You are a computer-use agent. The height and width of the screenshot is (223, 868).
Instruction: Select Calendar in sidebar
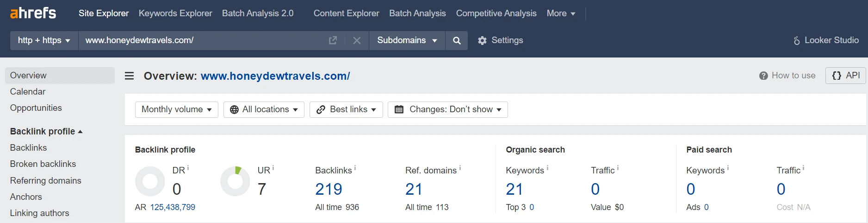point(28,92)
